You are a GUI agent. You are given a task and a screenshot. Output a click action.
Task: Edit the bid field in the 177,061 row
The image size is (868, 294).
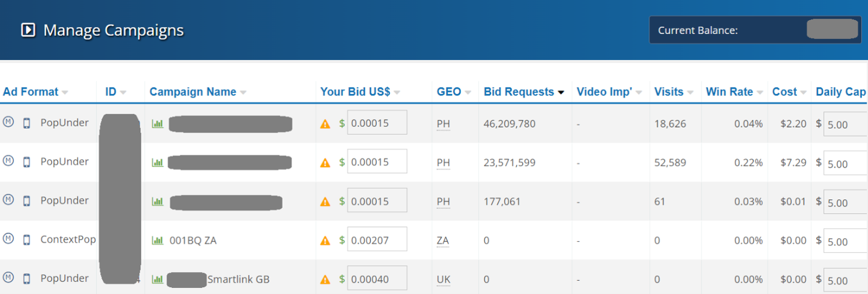tap(377, 201)
